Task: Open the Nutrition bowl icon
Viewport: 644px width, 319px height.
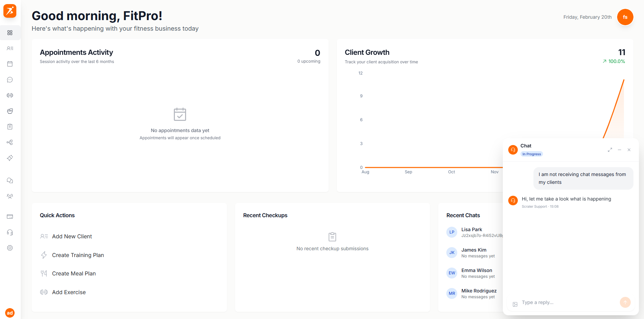Action: click(10, 111)
